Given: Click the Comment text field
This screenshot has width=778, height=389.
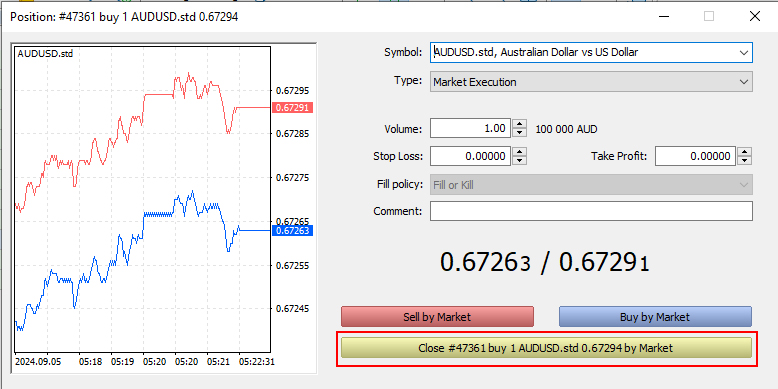Looking at the screenshot, I should (591, 211).
